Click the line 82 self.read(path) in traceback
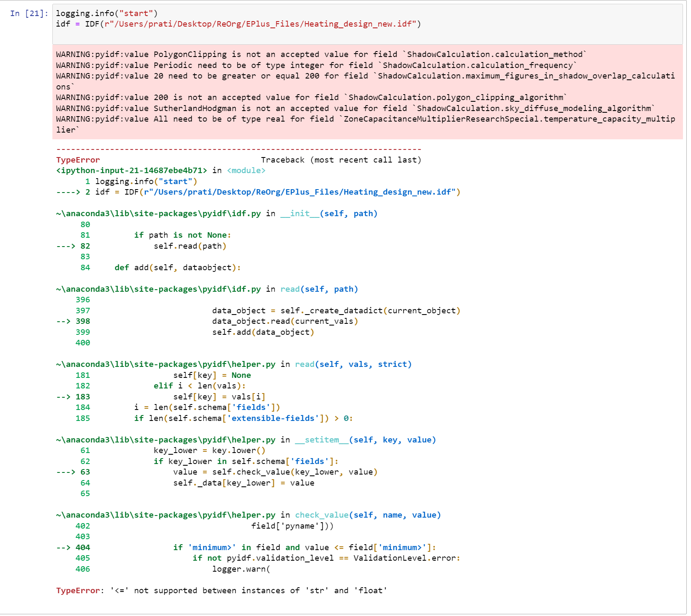This screenshot has height=616, width=691. coord(141,246)
